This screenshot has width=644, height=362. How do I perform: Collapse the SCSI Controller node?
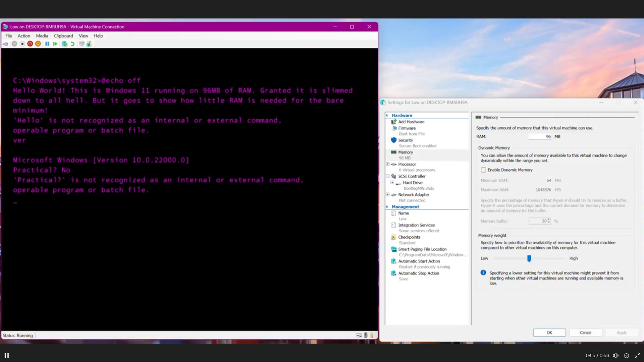tap(388, 176)
